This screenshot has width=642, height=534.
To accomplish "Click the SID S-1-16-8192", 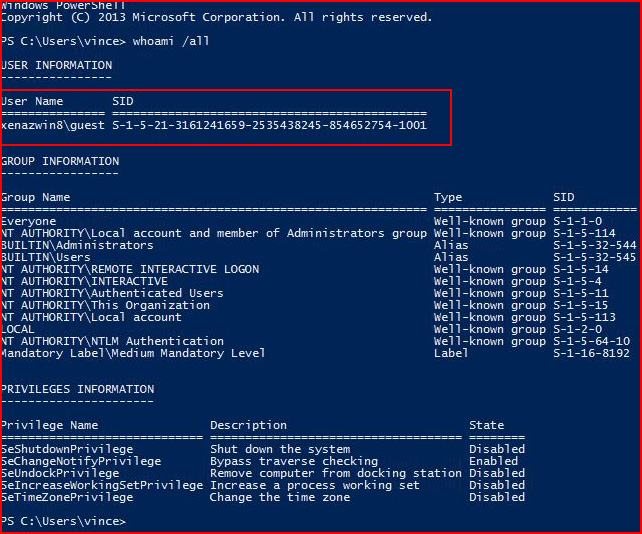I will click(x=591, y=353).
